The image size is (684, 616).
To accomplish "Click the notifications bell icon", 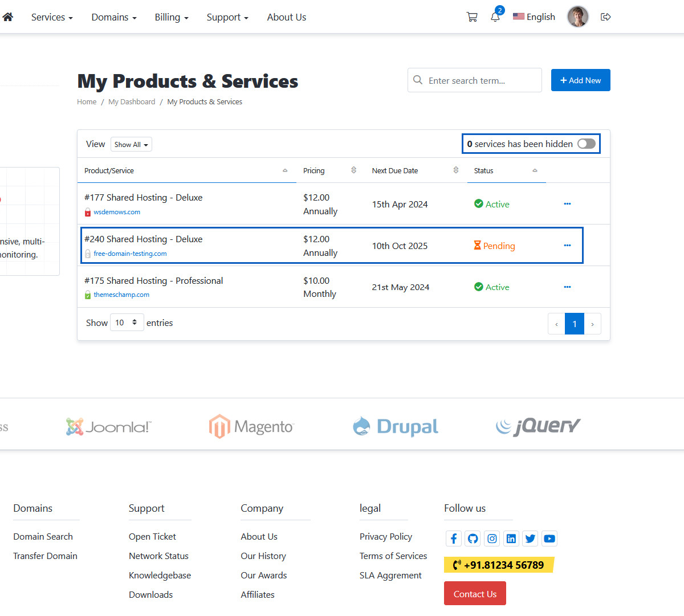I will pyautogui.click(x=495, y=17).
